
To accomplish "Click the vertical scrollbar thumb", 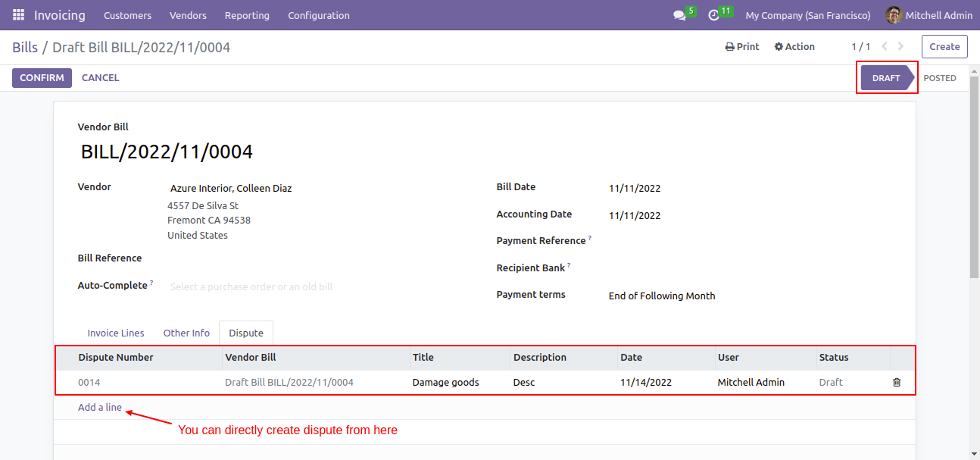I will tap(975, 177).
